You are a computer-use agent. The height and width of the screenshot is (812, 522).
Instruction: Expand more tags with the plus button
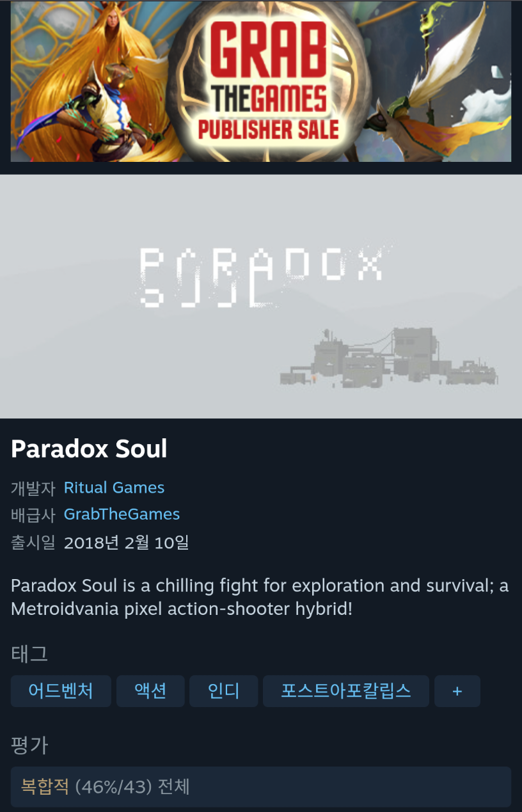457,691
